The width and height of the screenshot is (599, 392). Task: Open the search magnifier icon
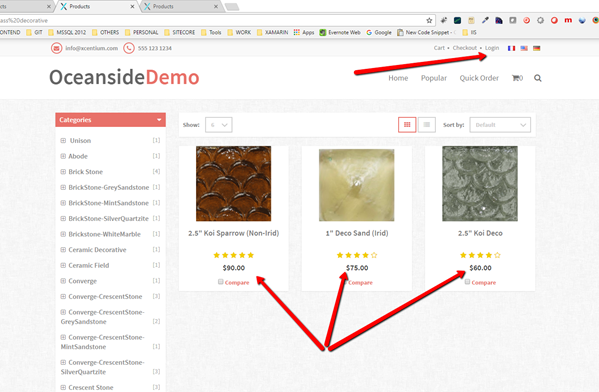click(x=537, y=78)
